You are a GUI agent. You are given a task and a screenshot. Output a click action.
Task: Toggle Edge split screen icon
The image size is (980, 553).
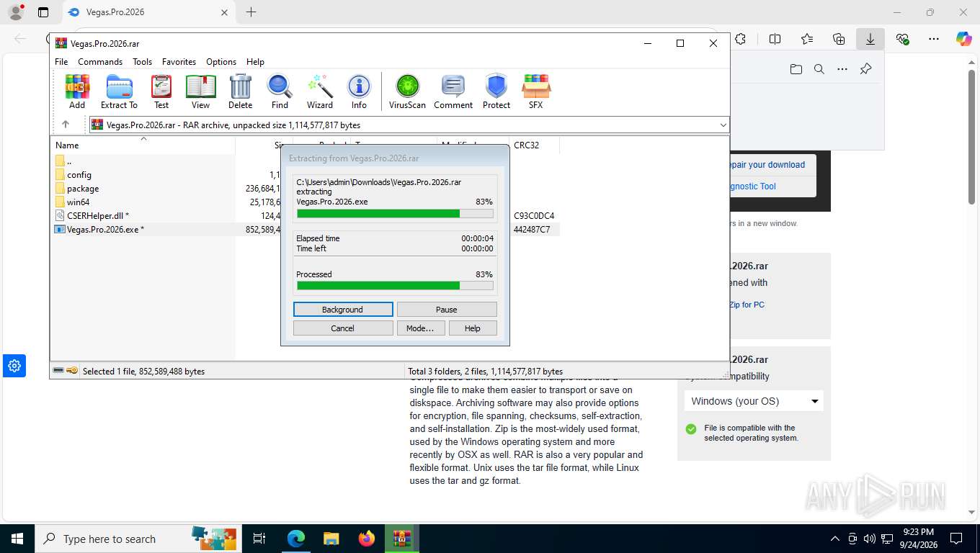[775, 39]
